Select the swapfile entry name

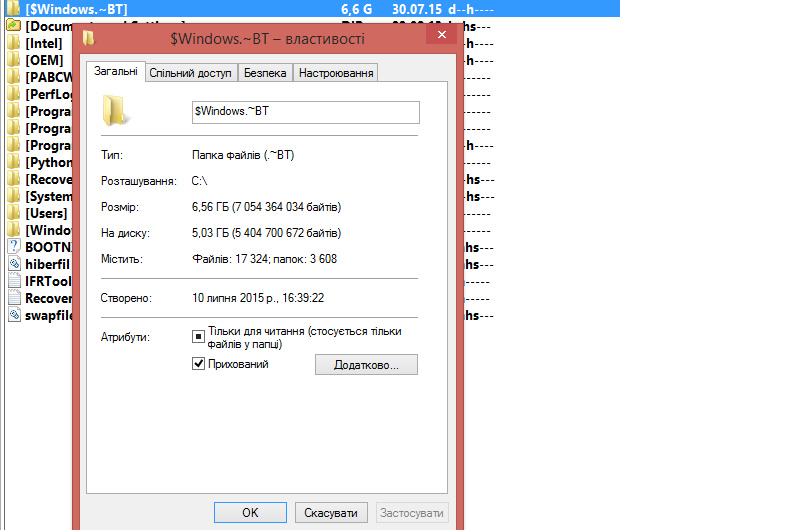49,315
